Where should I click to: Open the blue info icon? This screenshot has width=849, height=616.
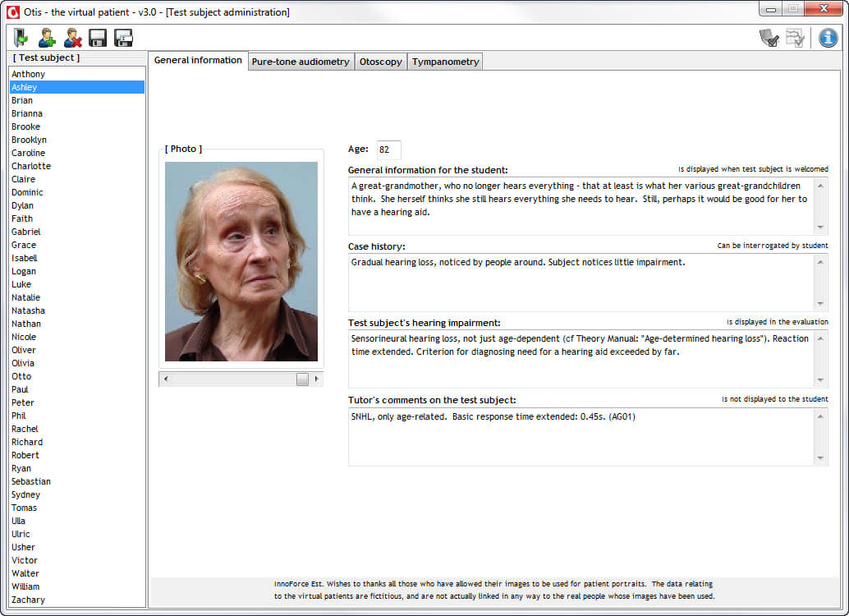(828, 38)
